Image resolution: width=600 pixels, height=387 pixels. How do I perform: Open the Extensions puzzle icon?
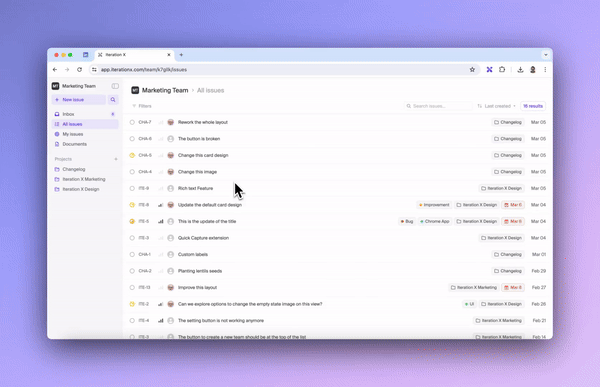pos(502,70)
